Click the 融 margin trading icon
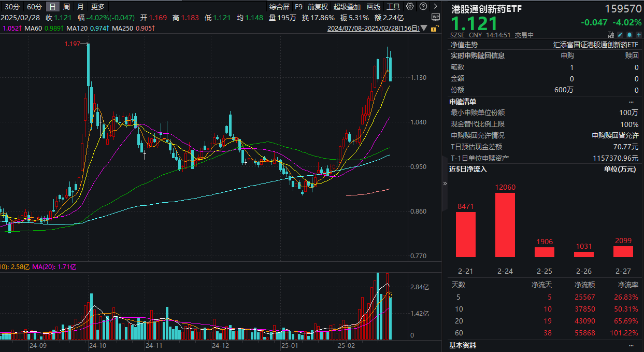This screenshot has height=352, width=644. pos(611,34)
